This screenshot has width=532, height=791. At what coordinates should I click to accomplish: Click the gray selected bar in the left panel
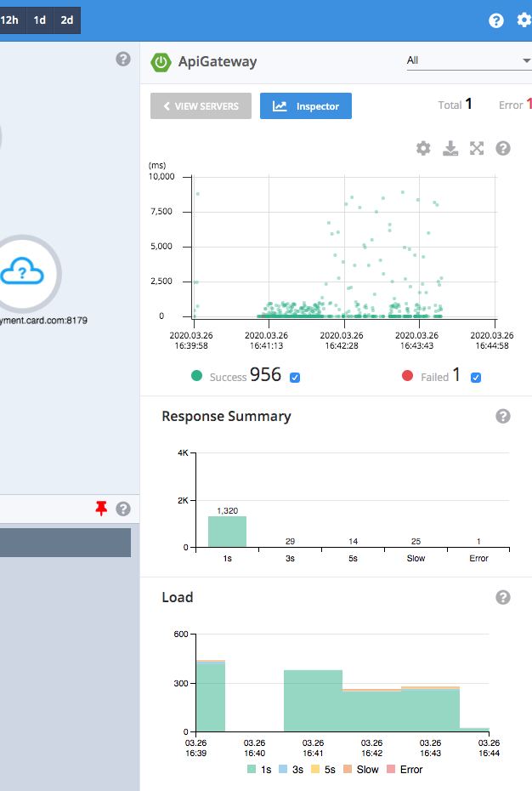pyautogui.click(x=65, y=543)
